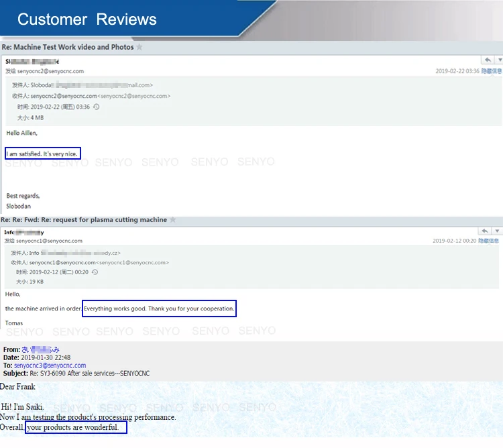
Task: Hide details link beside 2019-02-12 00:20
Action: 488,241
